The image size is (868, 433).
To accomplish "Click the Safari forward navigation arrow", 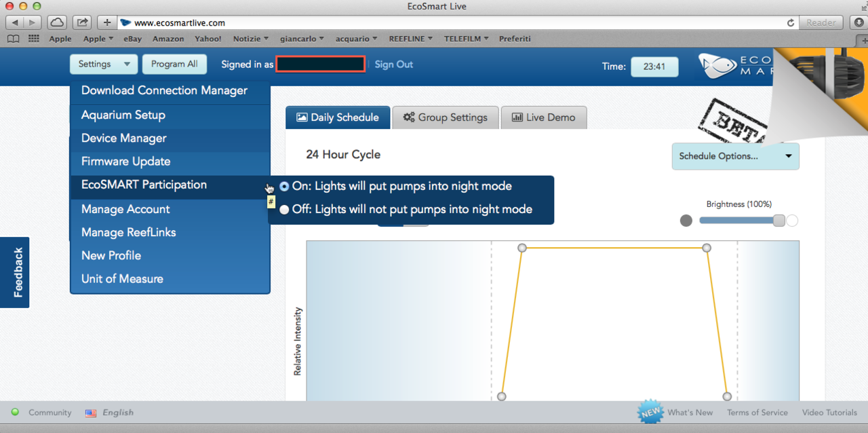I will 32,22.
